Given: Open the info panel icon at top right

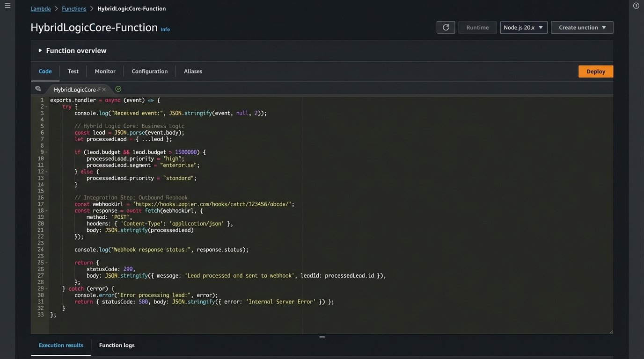Looking at the screenshot, I should (636, 6).
